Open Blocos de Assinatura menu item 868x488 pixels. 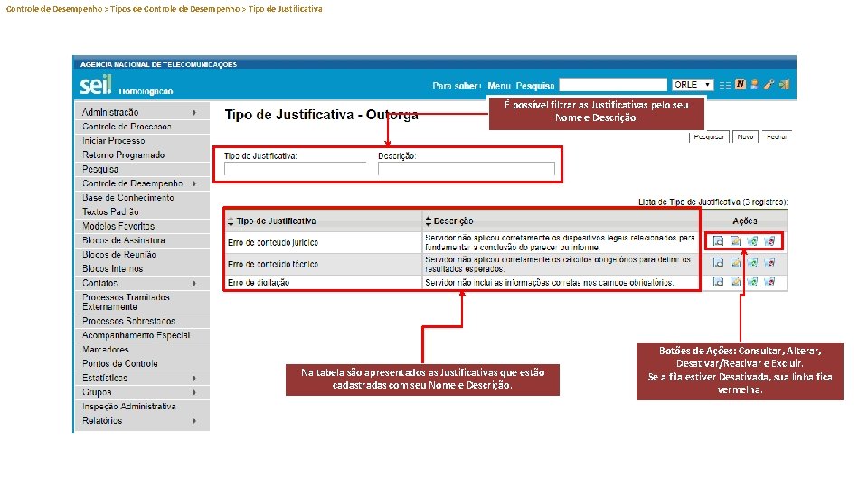(x=142, y=240)
